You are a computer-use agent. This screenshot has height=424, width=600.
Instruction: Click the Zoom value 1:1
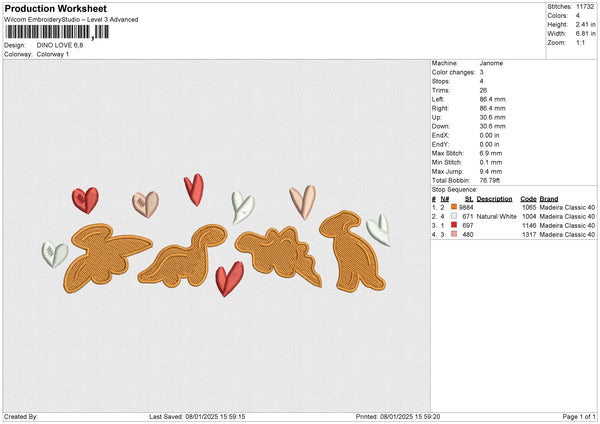580,42
